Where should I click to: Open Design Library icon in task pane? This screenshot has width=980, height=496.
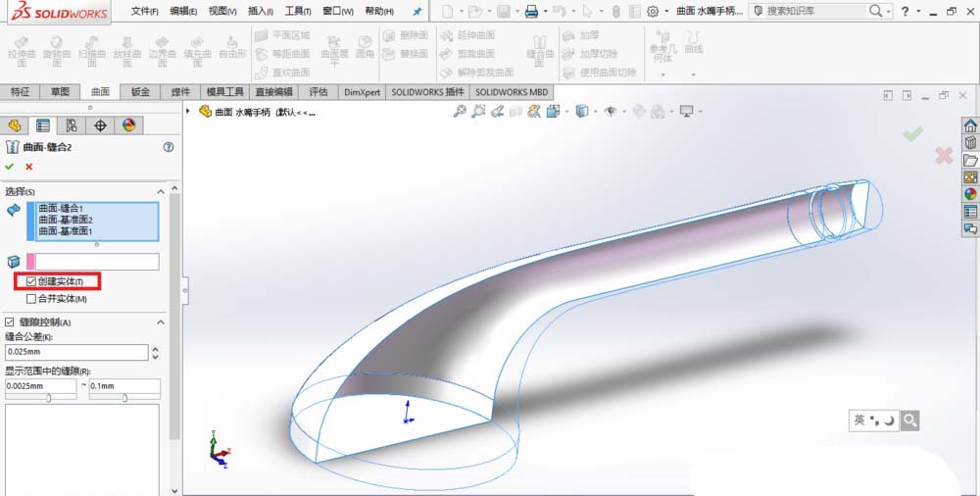click(x=970, y=142)
